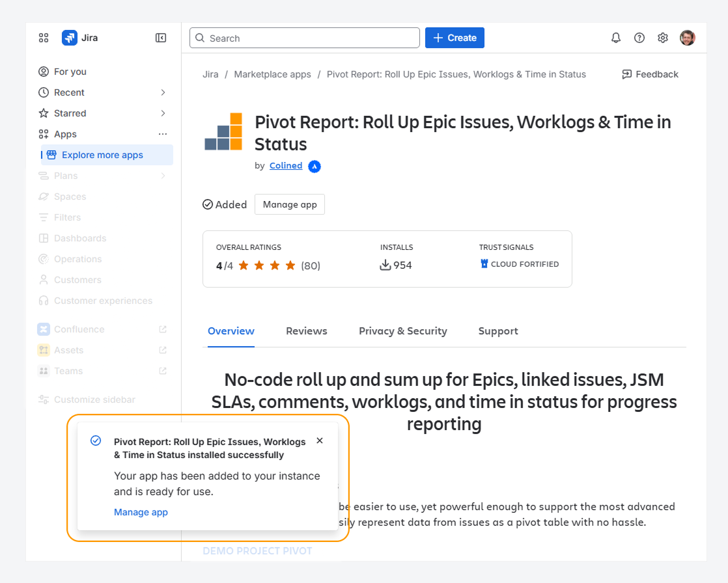
Task: Open Customers in sidebar
Action: coord(103,280)
